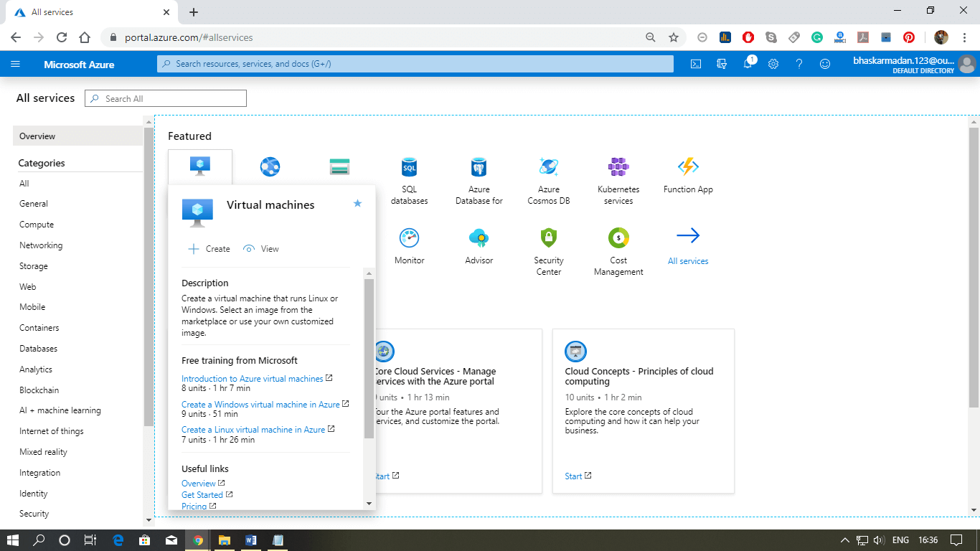Click the Search All filter field
980x551 pixels.
pos(166,99)
